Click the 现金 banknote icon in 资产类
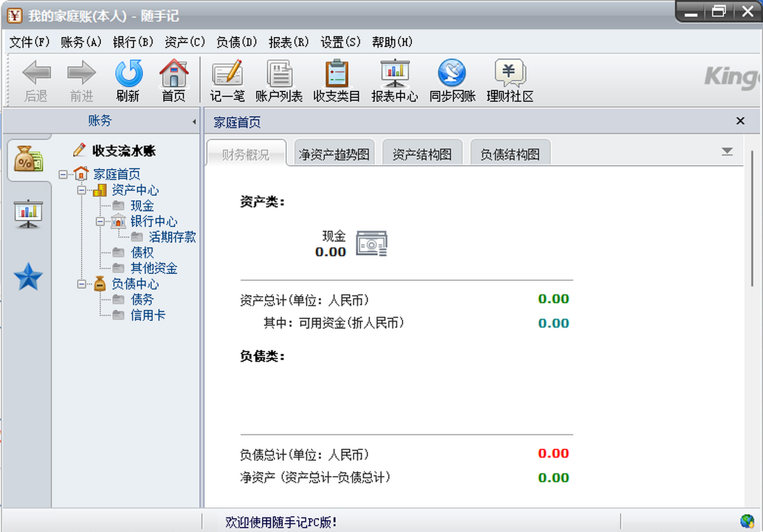763x532 pixels. 371,244
